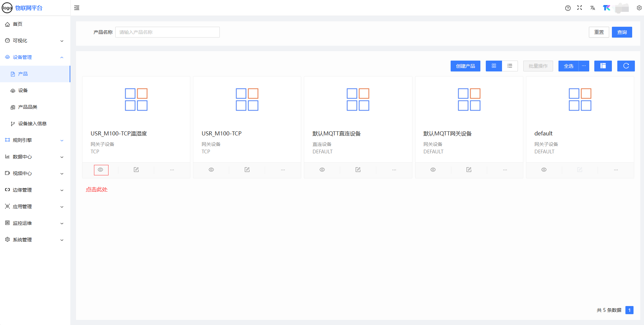644x325 pixels.
Task: Select 产品品类 in the sidebar
Action: pos(27,107)
